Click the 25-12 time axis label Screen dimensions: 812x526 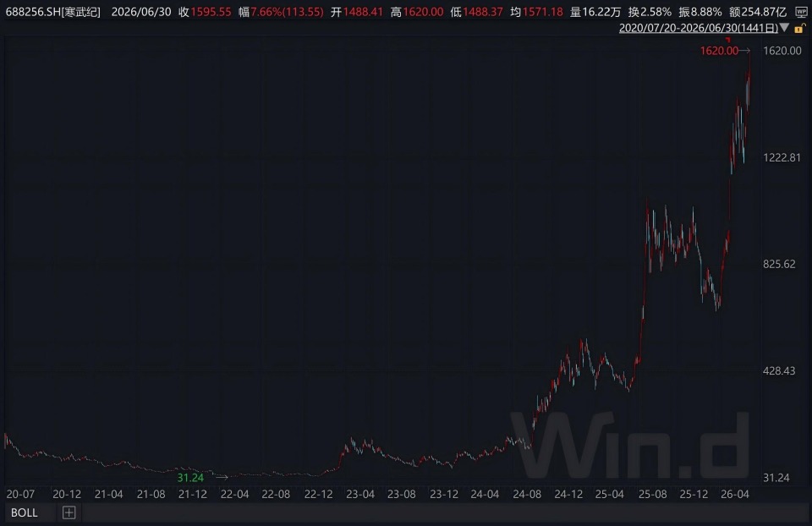694,495
